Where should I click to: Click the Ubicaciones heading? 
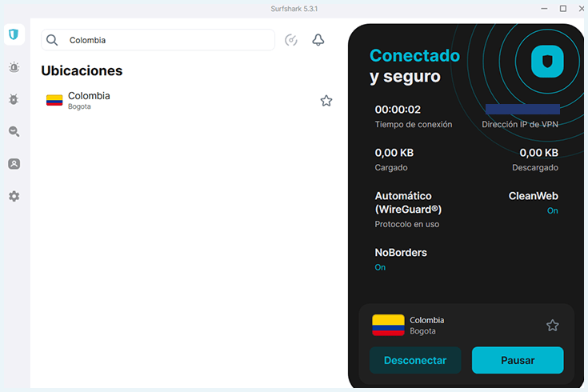click(82, 71)
